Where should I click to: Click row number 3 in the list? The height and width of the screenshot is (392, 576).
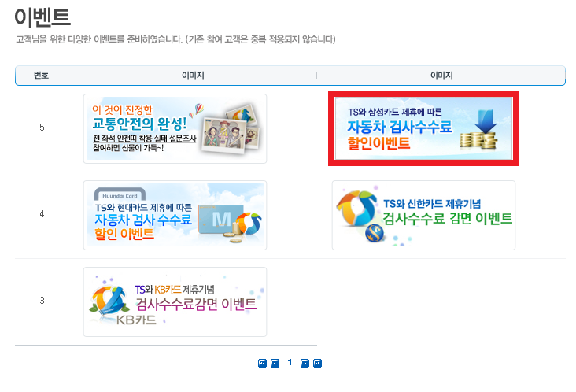pos(42,301)
